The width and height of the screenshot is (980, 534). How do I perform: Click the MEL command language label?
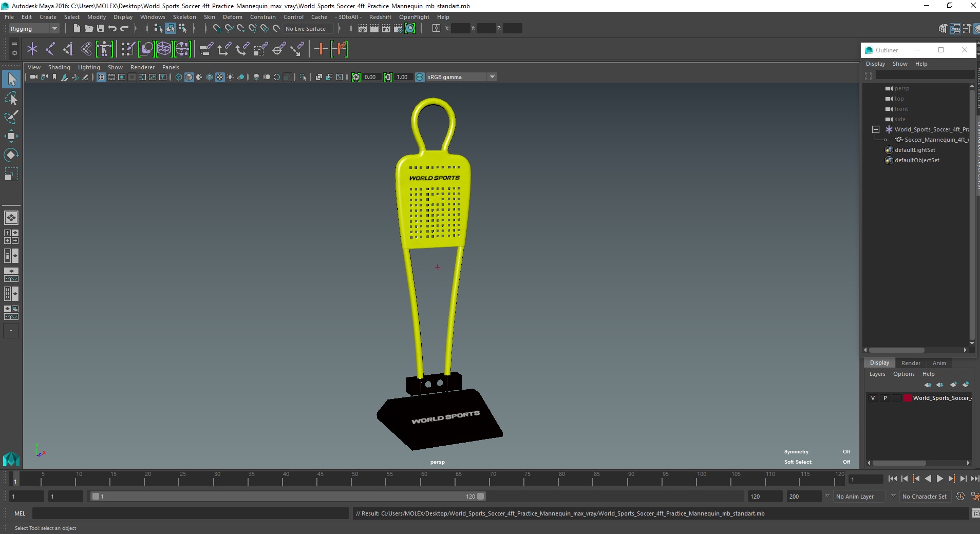20,513
